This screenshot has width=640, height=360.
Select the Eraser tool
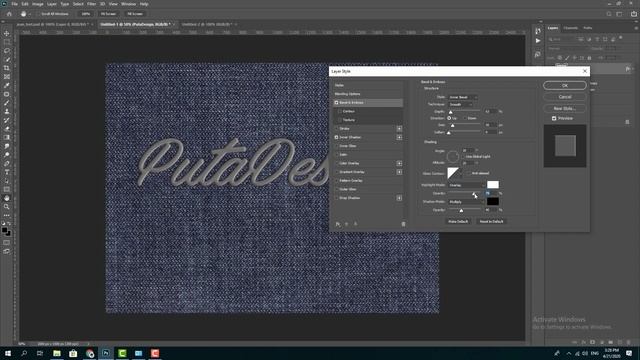click(7, 129)
